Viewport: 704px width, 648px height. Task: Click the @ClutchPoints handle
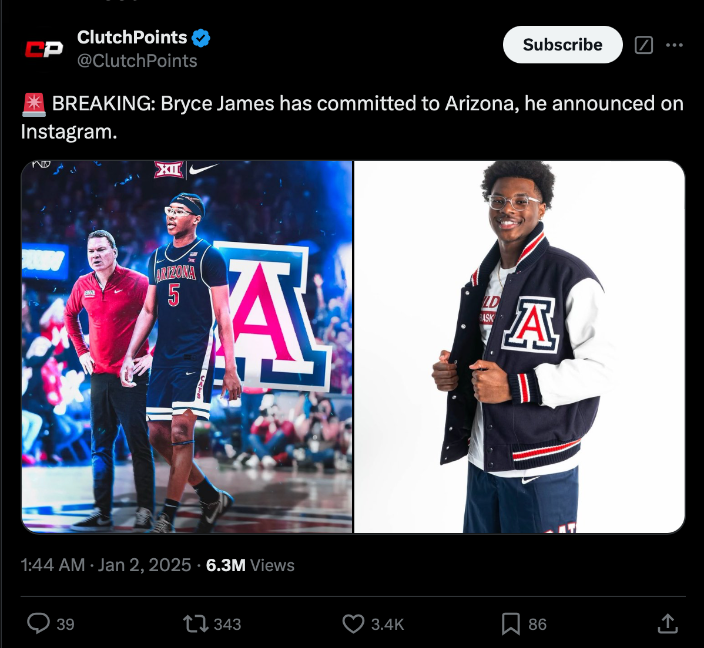[x=137, y=61]
